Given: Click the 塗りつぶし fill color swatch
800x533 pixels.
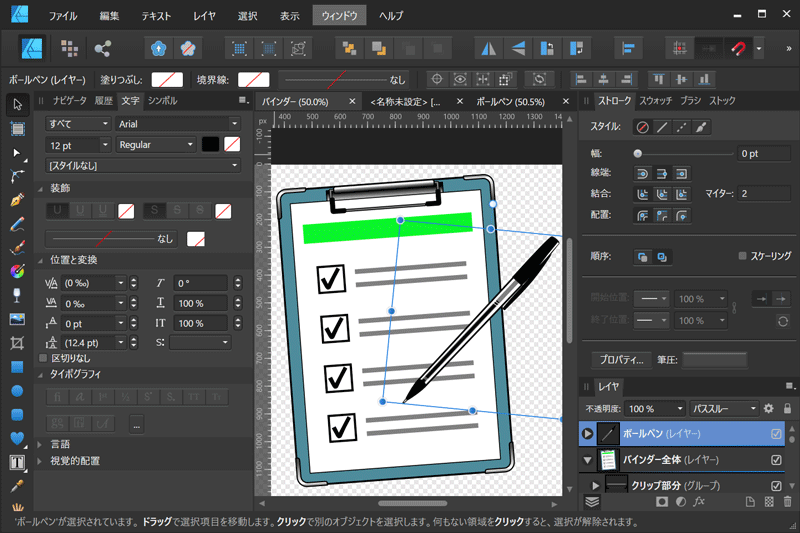Looking at the screenshot, I should click(167, 80).
